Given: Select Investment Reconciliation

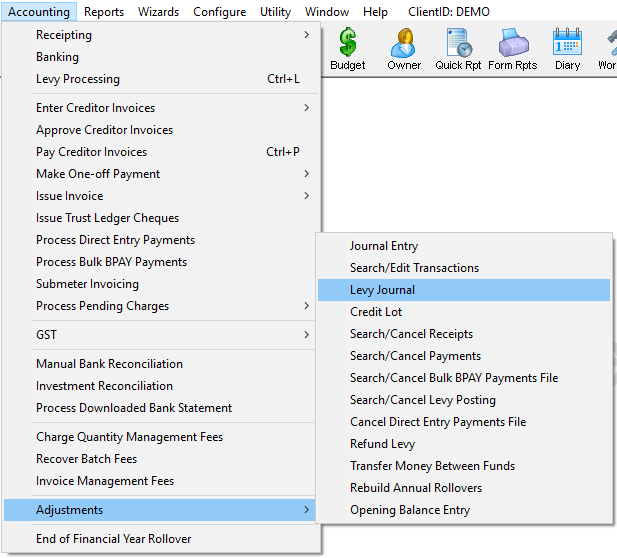Looking at the screenshot, I should pos(161,386).
